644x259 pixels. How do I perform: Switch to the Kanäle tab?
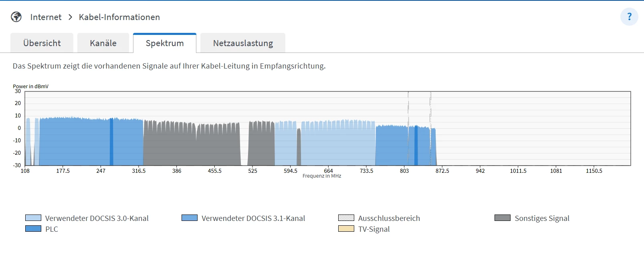103,43
